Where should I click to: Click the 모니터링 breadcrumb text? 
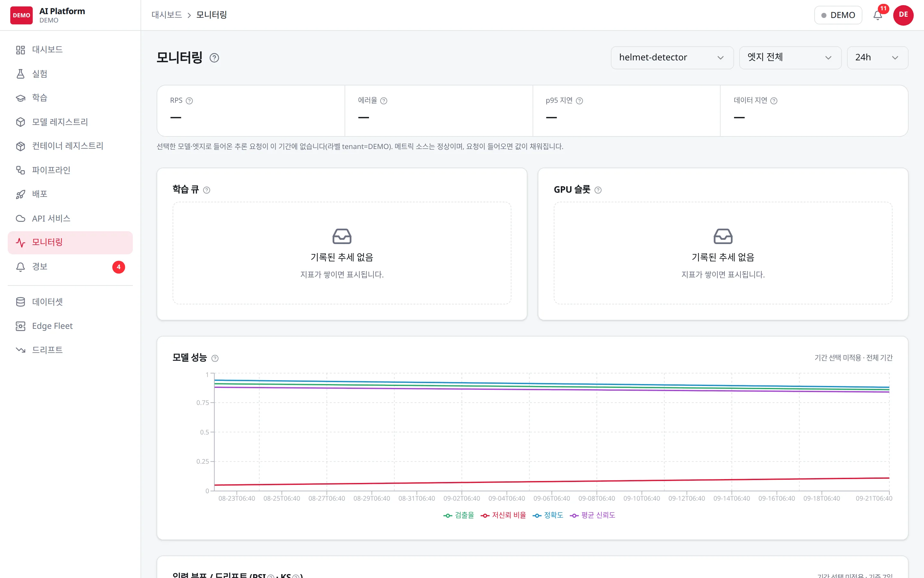(211, 15)
